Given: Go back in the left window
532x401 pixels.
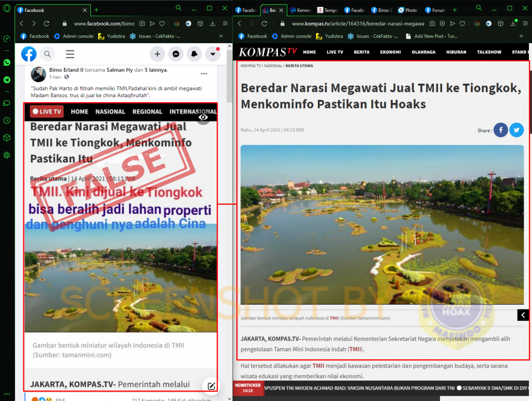Looking at the screenshot, I should tap(22, 23).
